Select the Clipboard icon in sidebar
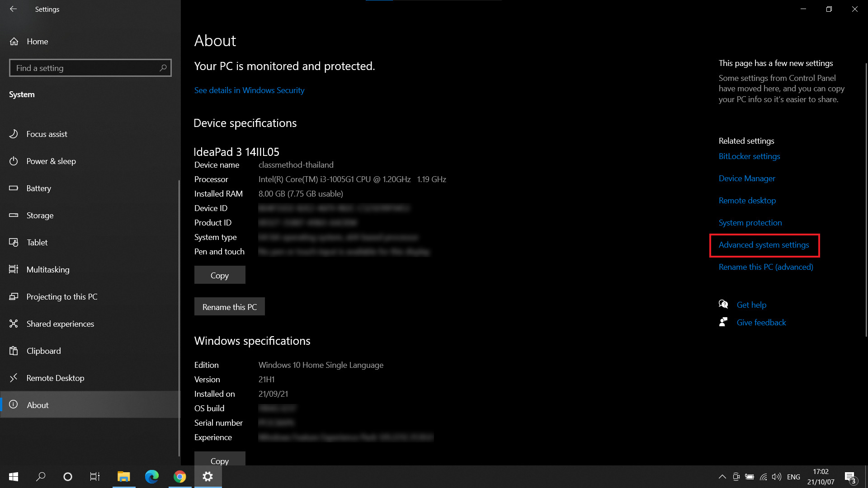 click(14, 351)
